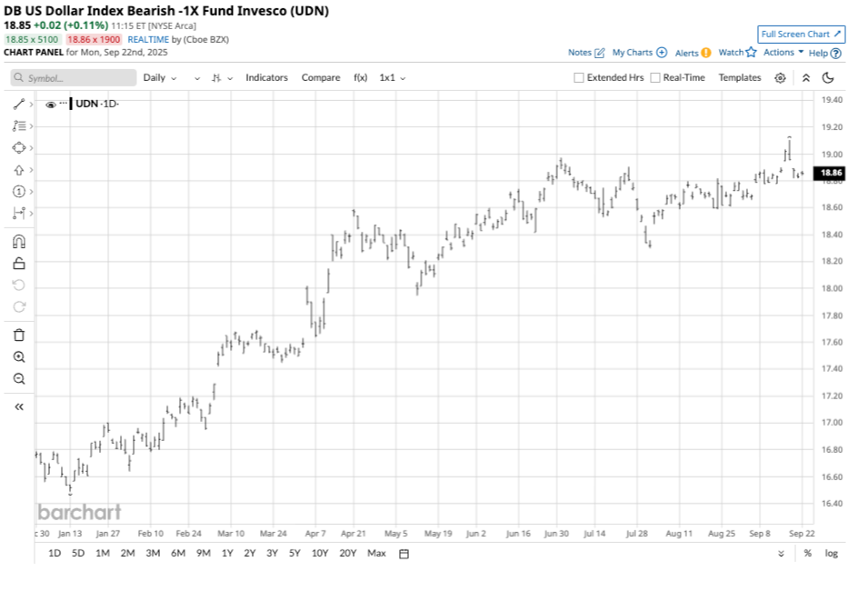The image size is (868, 602).
Task: Switch to dark mode moon icon
Action: [828, 77]
